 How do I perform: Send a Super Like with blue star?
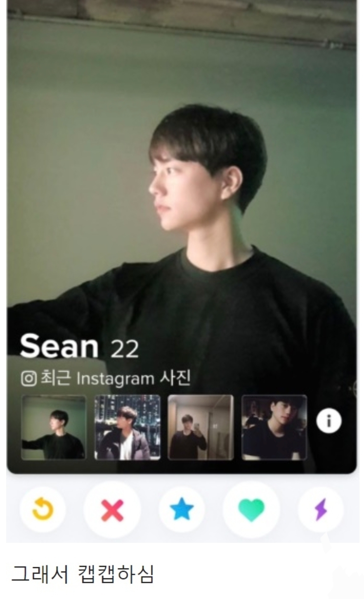click(182, 509)
